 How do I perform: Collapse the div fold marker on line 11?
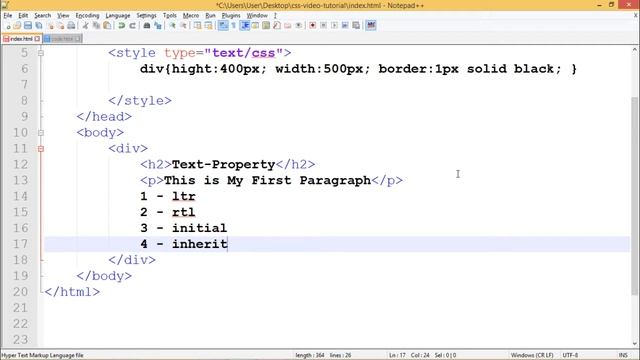click(41, 149)
